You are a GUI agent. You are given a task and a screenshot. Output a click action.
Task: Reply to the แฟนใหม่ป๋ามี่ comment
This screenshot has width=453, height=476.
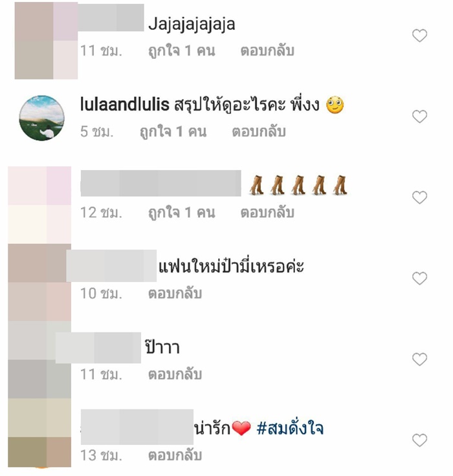point(175,294)
